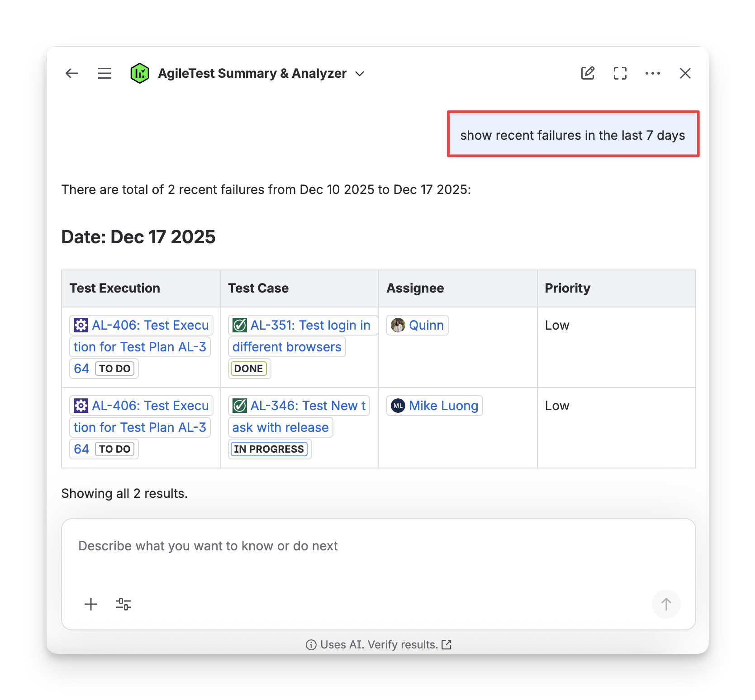Screen dimensions: 755x700
Task: Open the first AL-406 Test Execution link
Action: [150, 325]
